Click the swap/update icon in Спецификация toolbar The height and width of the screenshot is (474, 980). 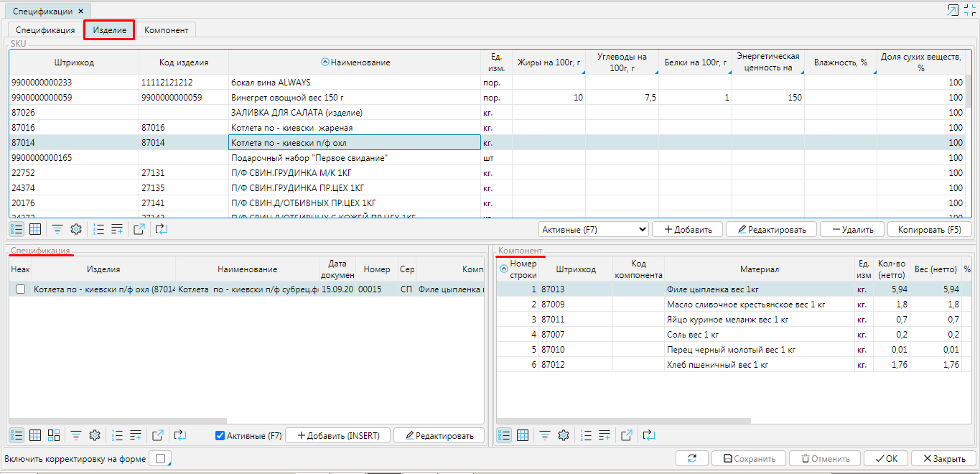click(180, 435)
